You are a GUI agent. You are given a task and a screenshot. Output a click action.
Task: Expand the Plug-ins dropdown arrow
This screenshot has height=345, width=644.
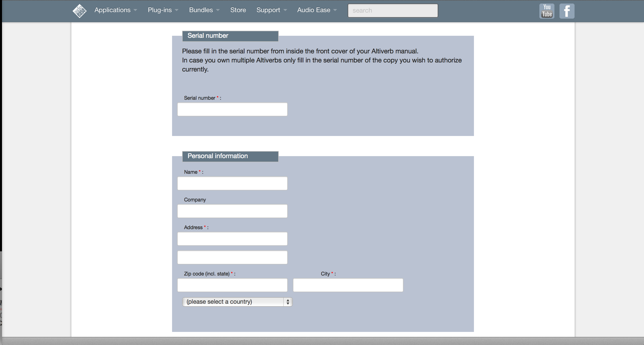click(x=177, y=10)
